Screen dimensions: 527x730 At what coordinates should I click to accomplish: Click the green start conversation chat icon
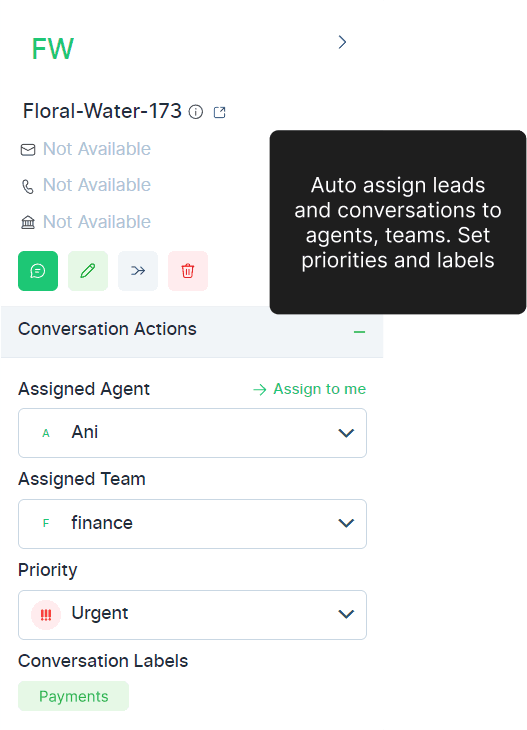[38, 271]
